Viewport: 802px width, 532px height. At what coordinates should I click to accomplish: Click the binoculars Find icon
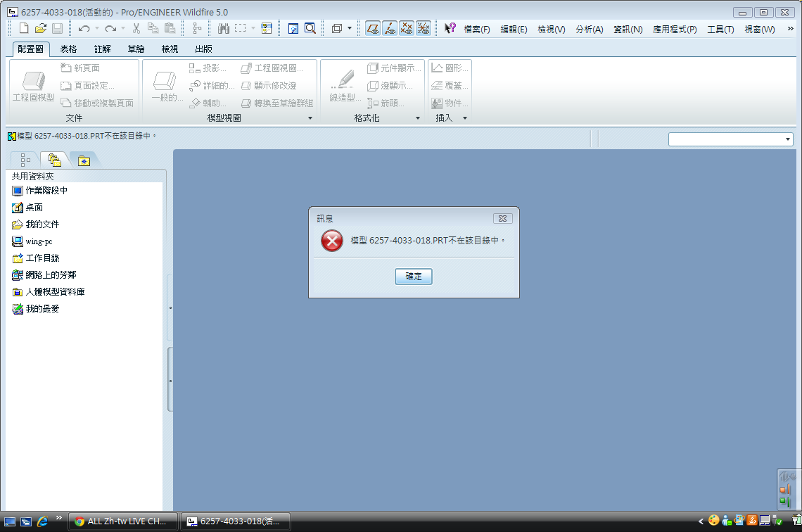(224, 29)
